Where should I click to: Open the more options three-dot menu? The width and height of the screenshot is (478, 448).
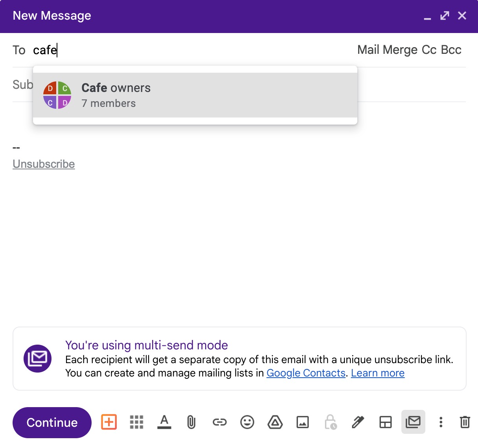441,422
